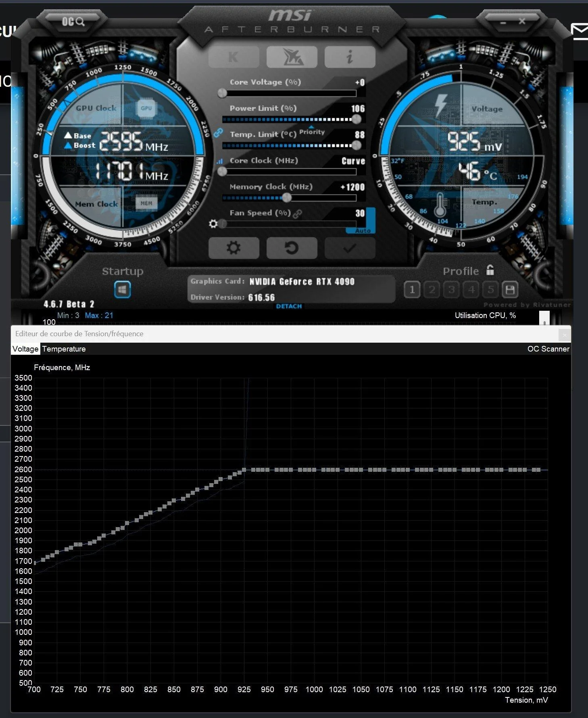The height and width of the screenshot is (718, 588).
Task: Click the Core Voltage slider handle
Action: (222, 93)
